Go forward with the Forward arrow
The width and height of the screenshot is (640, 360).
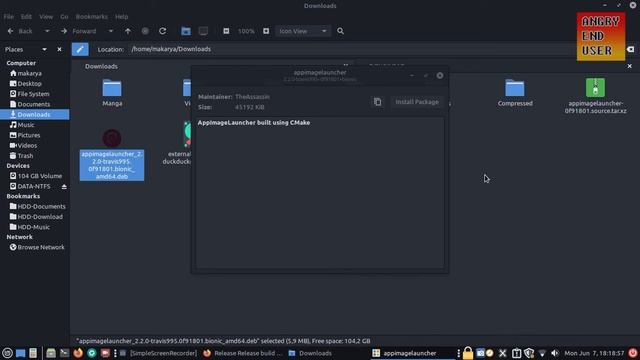coord(64,31)
